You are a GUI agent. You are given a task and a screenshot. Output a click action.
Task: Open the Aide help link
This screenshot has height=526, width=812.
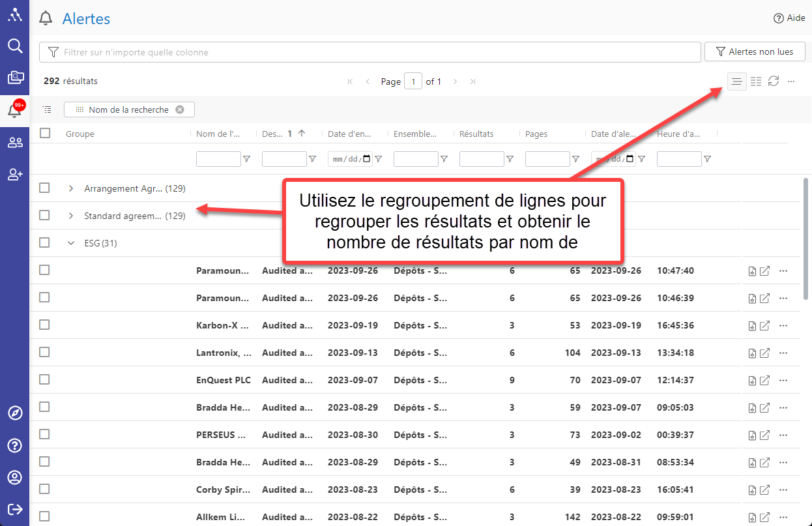tap(789, 18)
